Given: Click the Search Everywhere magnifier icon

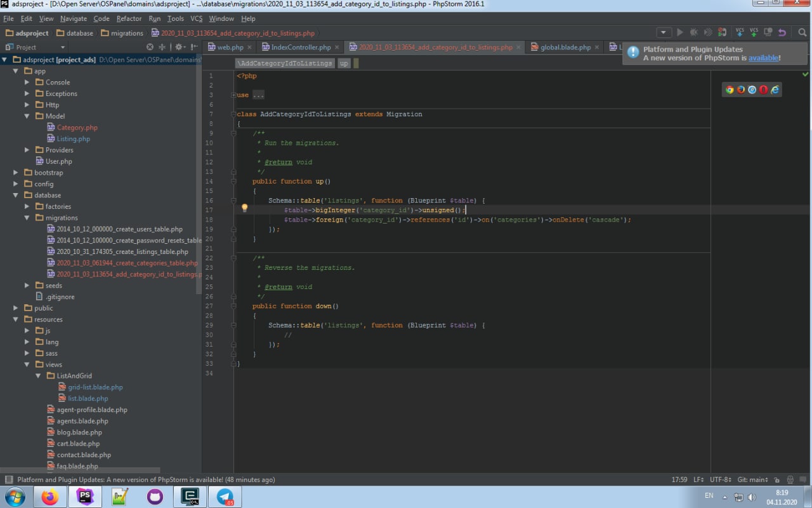Looking at the screenshot, I should point(802,32).
